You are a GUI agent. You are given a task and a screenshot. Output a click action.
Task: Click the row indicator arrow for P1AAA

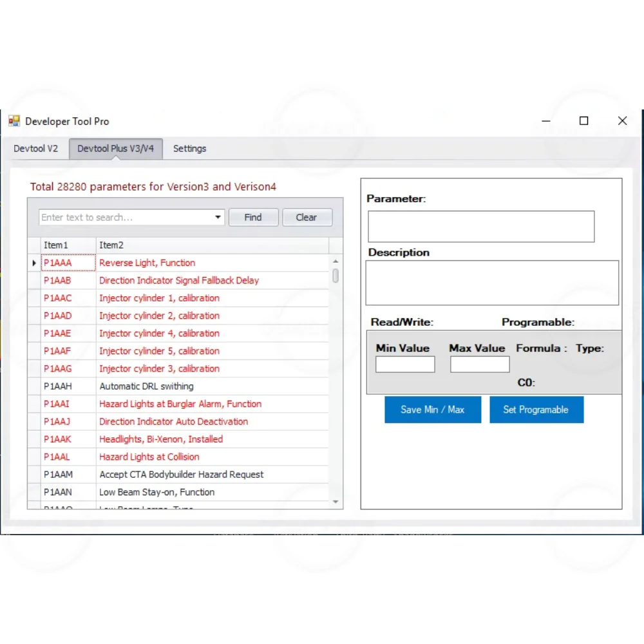click(34, 263)
